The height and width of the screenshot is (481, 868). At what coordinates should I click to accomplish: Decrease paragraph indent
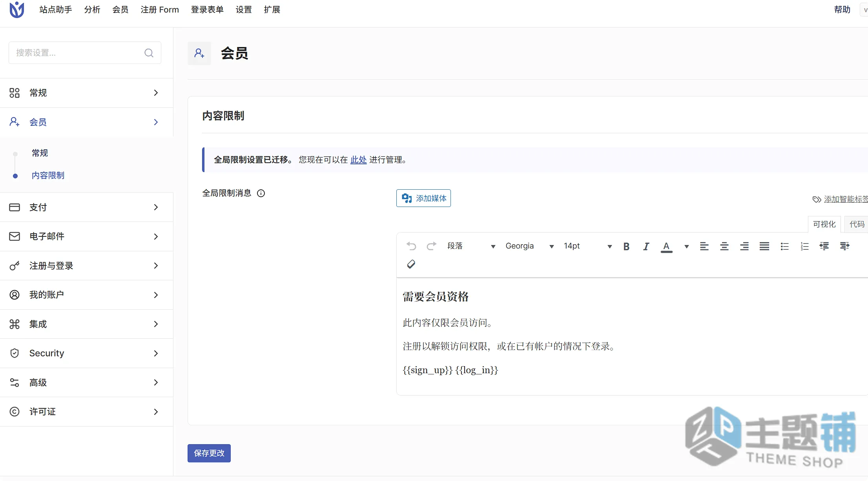[x=824, y=246]
